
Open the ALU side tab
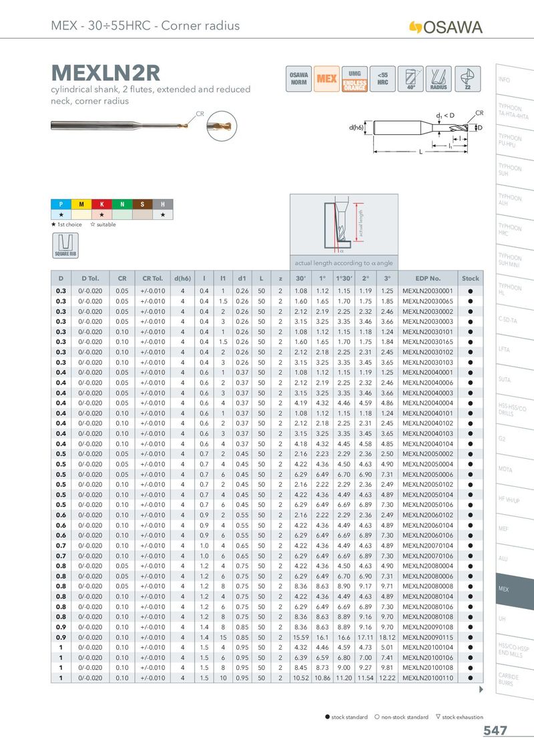(514, 559)
